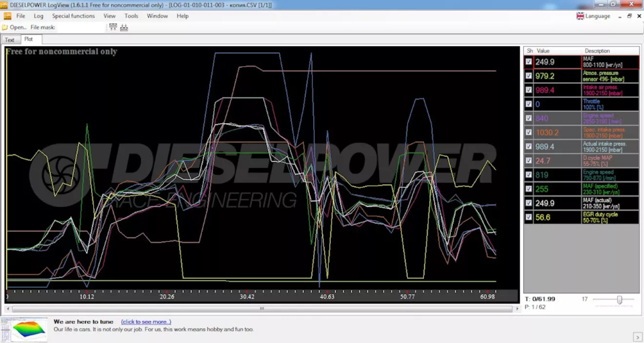This screenshot has height=343, width=644.
Task: Open the Tools menu
Action: pos(131,16)
